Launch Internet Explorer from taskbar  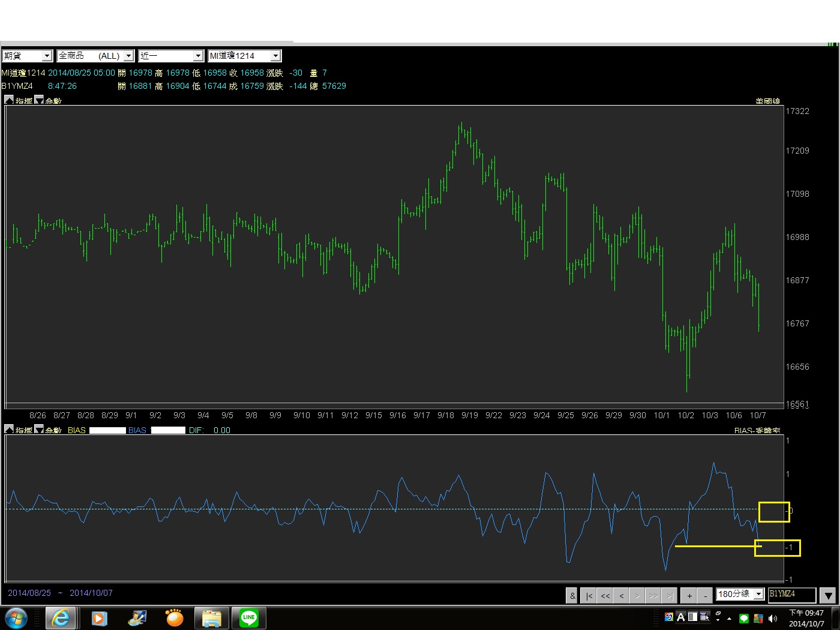click(61, 617)
